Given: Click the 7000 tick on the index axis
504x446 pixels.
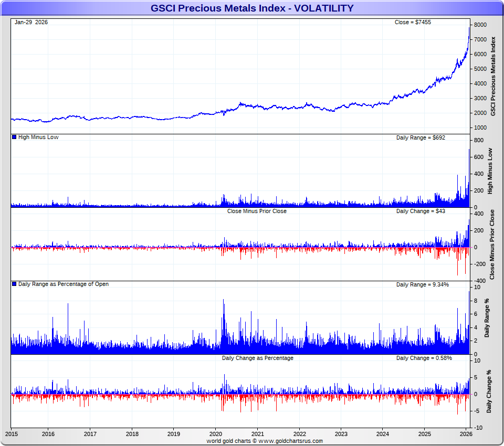Looking at the screenshot, I should pyautogui.click(x=480, y=39).
